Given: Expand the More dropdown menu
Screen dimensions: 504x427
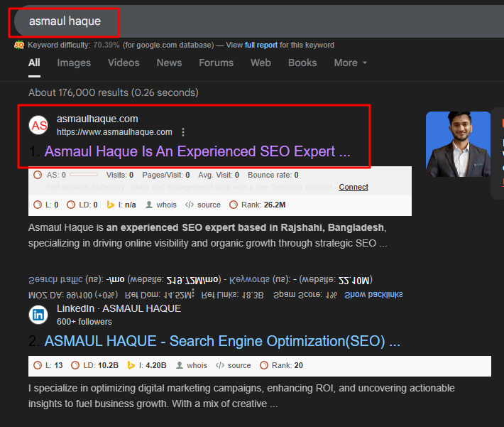Looking at the screenshot, I should (351, 63).
